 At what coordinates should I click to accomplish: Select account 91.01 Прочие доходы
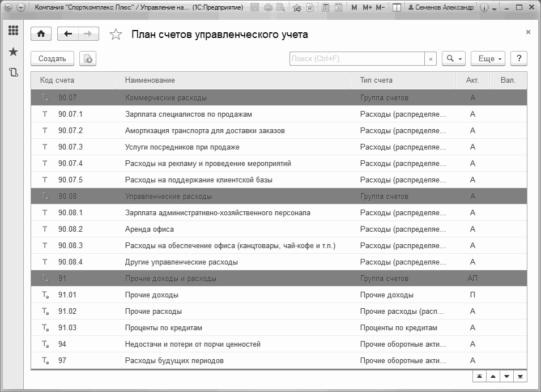[x=279, y=295]
